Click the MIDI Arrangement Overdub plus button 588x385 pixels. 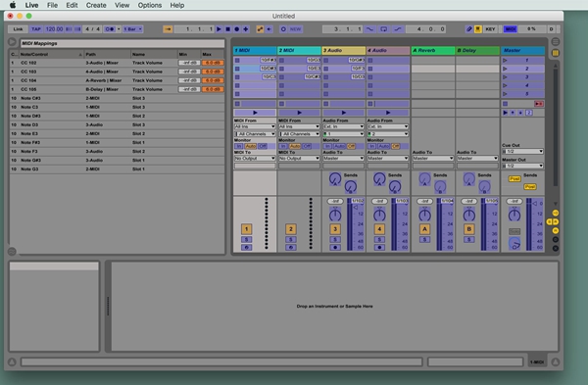pyautogui.click(x=246, y=28)
